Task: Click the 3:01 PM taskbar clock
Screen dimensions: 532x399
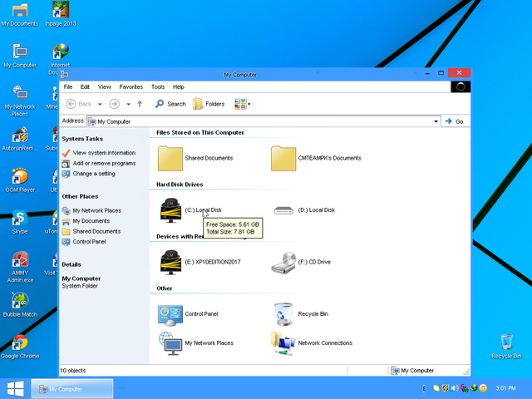Action: point(505,388)
